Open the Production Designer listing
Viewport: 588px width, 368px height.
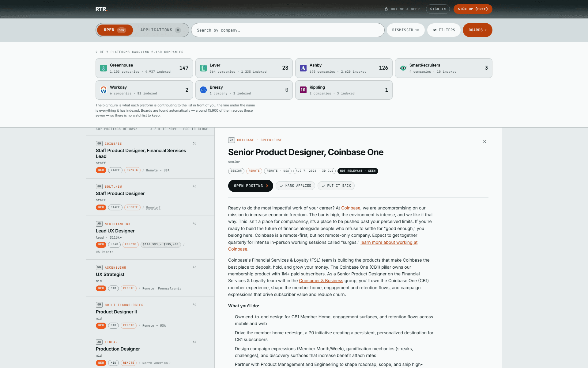[150, 351]
